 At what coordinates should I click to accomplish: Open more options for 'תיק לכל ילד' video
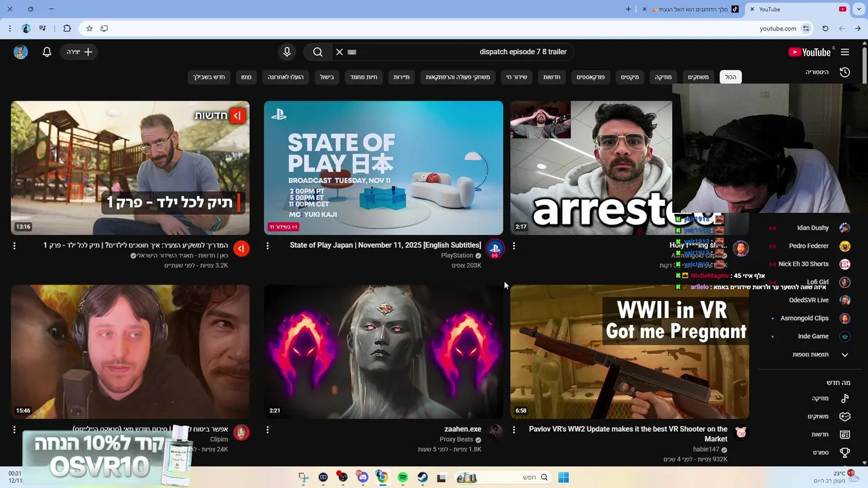14,246
